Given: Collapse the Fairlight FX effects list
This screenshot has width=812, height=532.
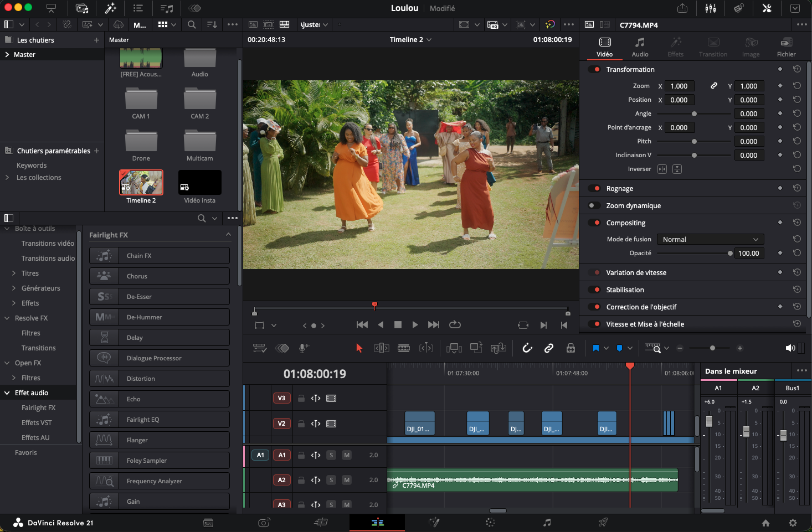Looking at the screenshot, I should pyautogui.click(x=228, y=235).
